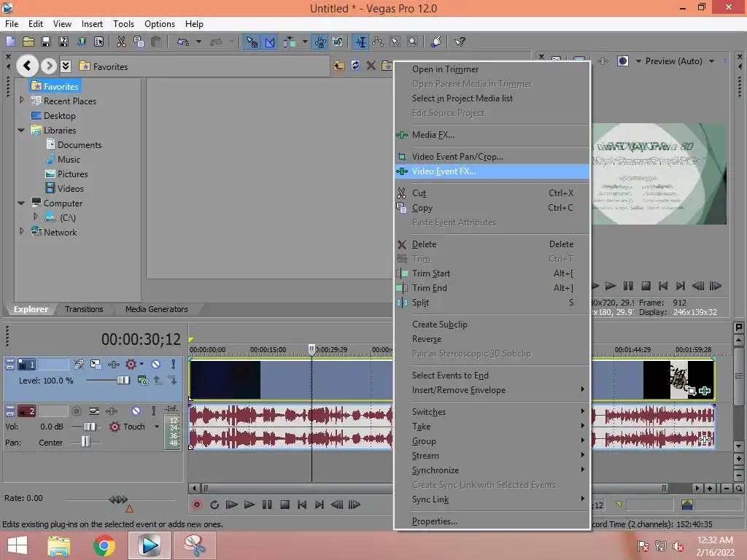This screenshot has width=747, height=560.
Task: Choose Video Event Pan/Crop... in the context menu
Action: point(492,157)
